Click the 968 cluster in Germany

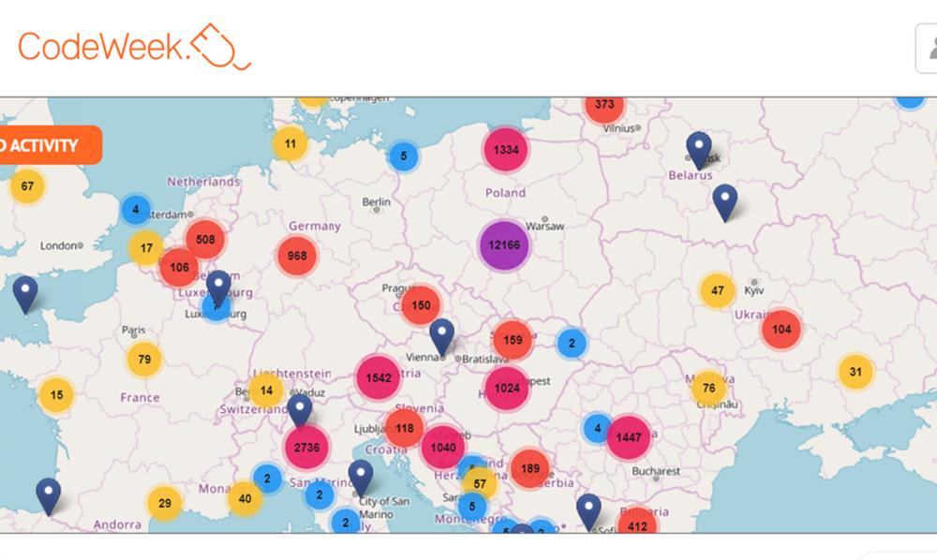(x=297, y=256)
